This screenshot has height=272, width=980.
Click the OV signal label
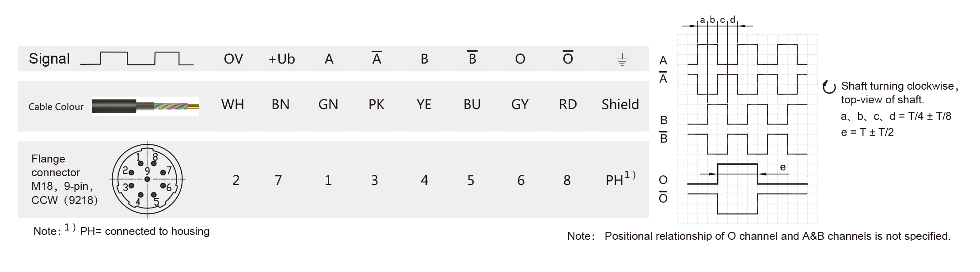pyautogui.click(x=233, y=59)
